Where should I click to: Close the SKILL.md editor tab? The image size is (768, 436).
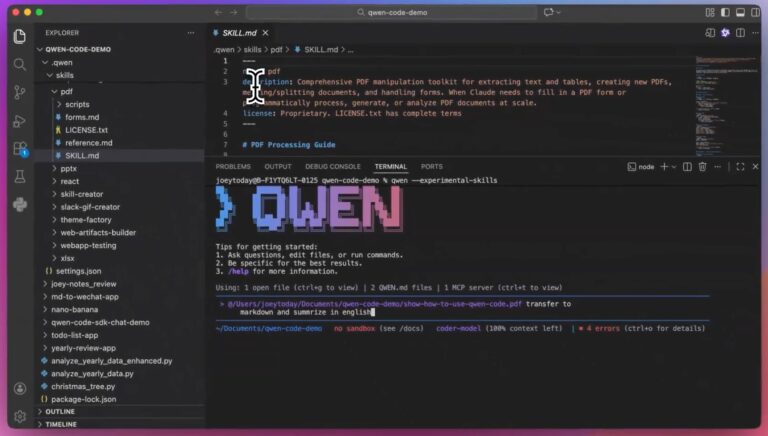click(265, 33)
